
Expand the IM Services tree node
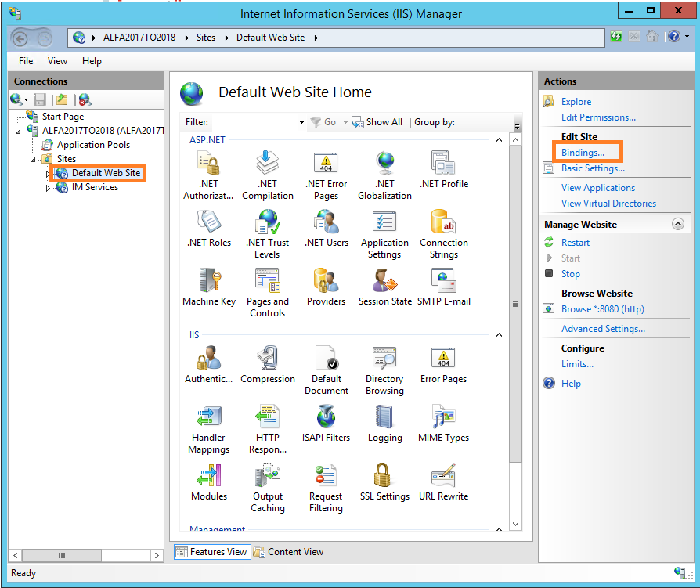point(48,187)
